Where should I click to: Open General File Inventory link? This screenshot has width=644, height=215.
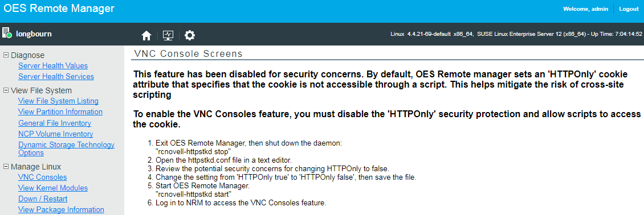point(55,123)
